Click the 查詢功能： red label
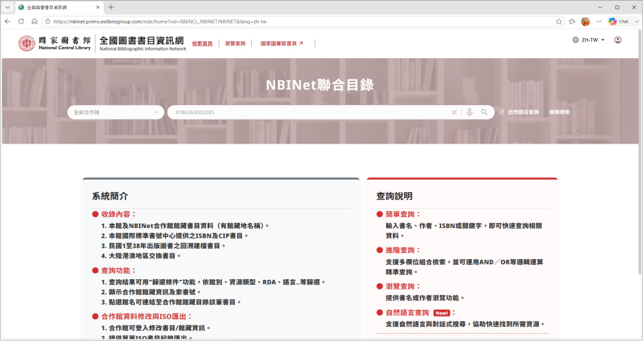The width and height of the screenshot is (644, 342). tap(118, 271)
